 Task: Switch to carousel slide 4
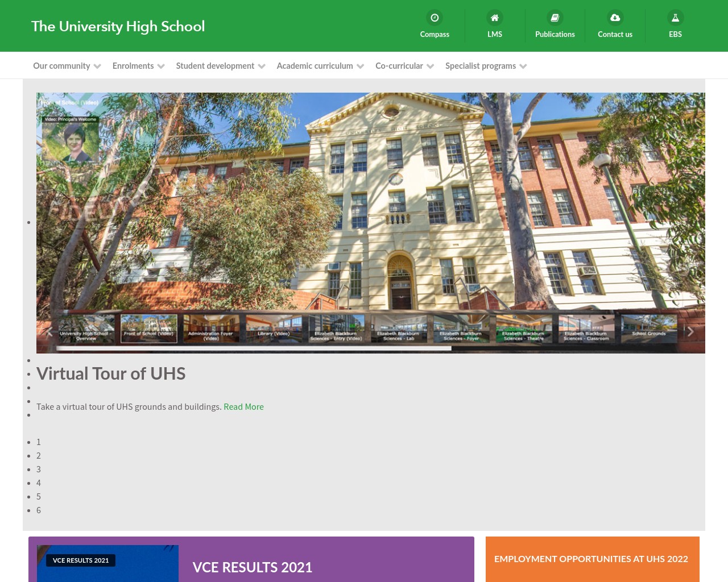click(x=39, y=483)
